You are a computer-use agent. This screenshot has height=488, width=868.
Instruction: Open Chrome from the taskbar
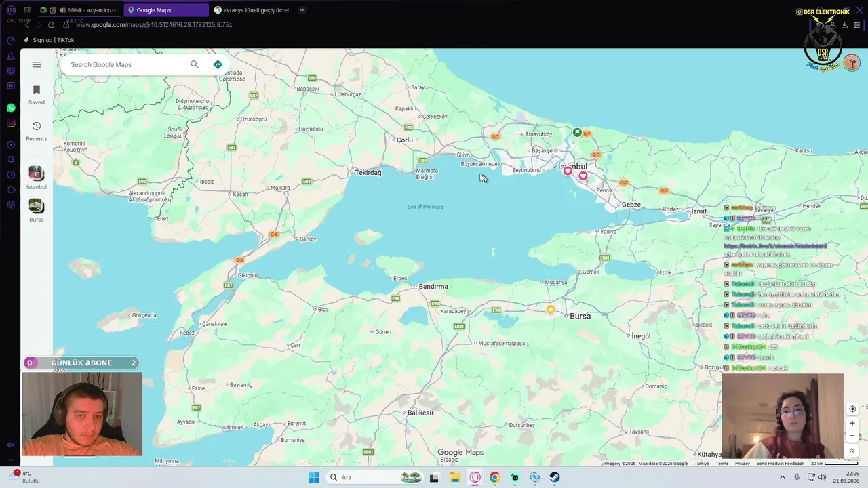click(495, 477)
